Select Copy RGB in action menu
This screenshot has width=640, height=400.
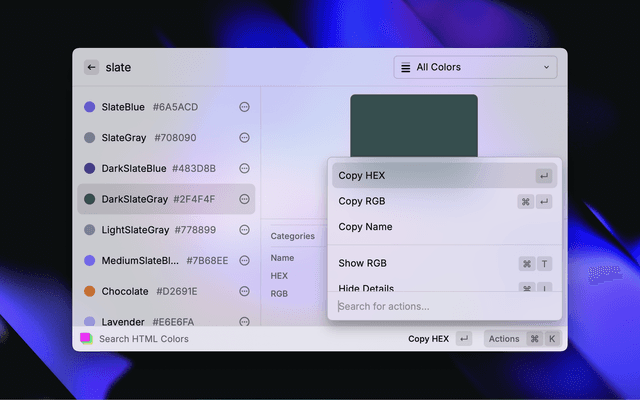pos(362,201)
